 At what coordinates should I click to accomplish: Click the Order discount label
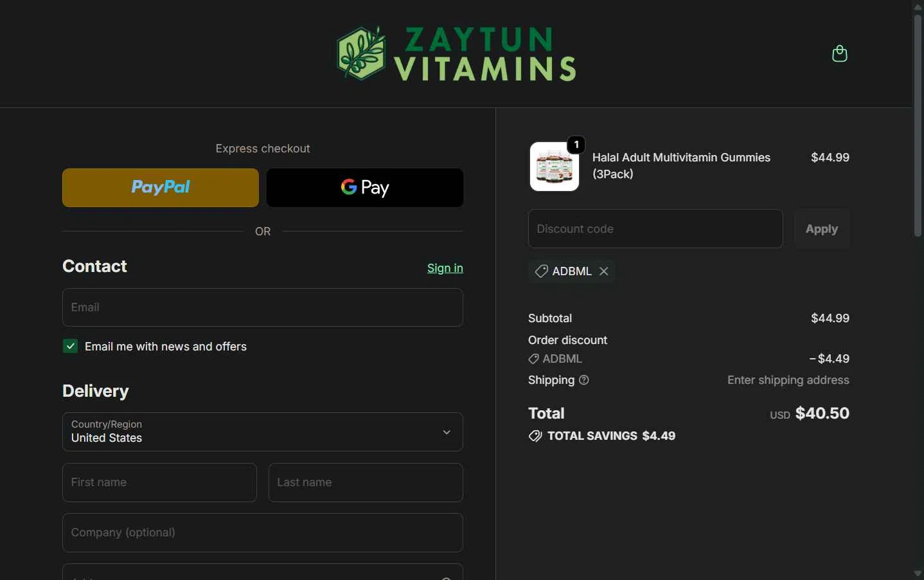coord(567,340)
